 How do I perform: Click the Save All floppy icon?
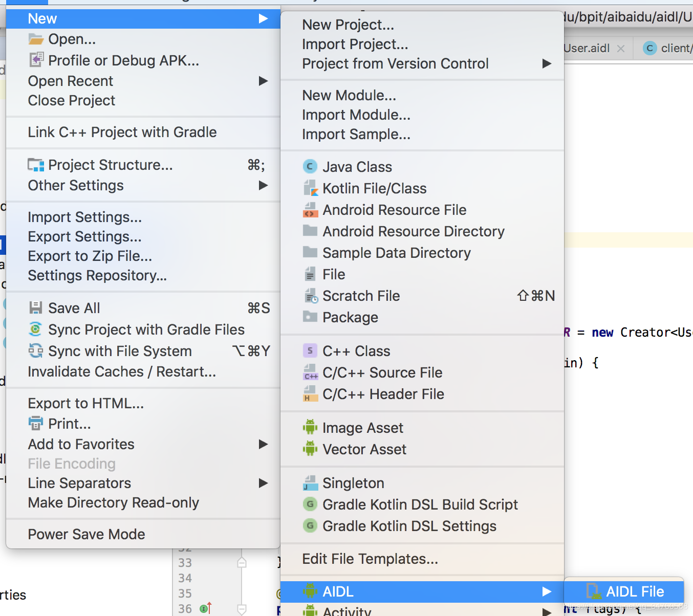point(36,307)
